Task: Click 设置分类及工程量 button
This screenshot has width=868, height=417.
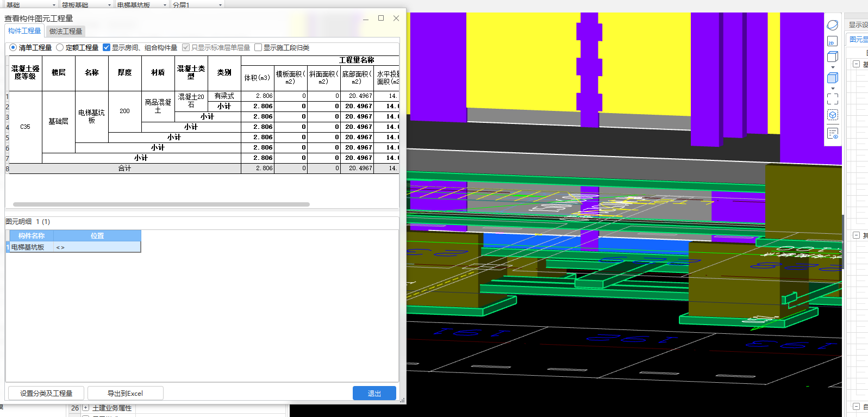Action: [x=46, y=393]
